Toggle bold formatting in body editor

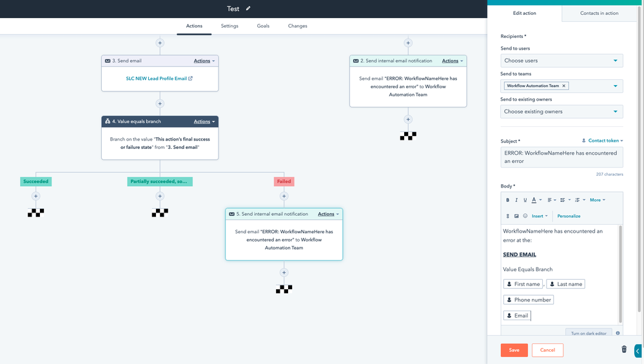point(508,200)
